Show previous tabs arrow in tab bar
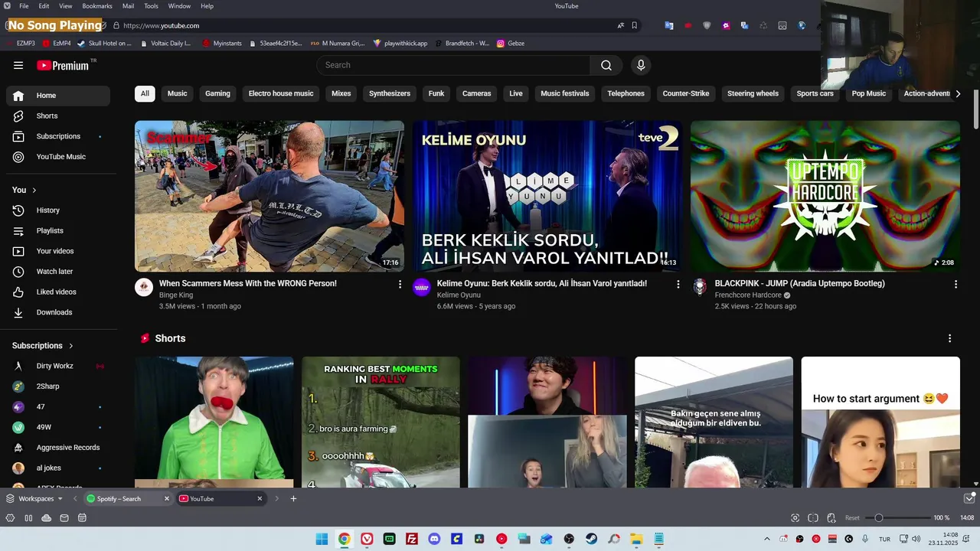980x551 pixels. [75, 499]
